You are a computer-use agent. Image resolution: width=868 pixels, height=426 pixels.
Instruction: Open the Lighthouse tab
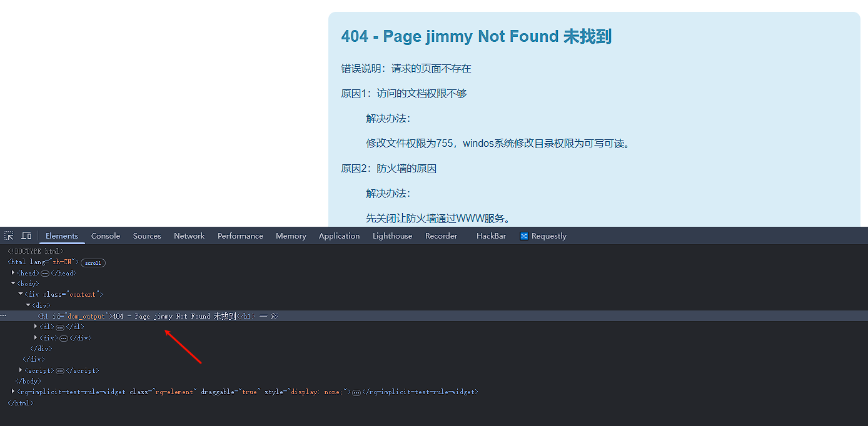(x=393, y=236)
